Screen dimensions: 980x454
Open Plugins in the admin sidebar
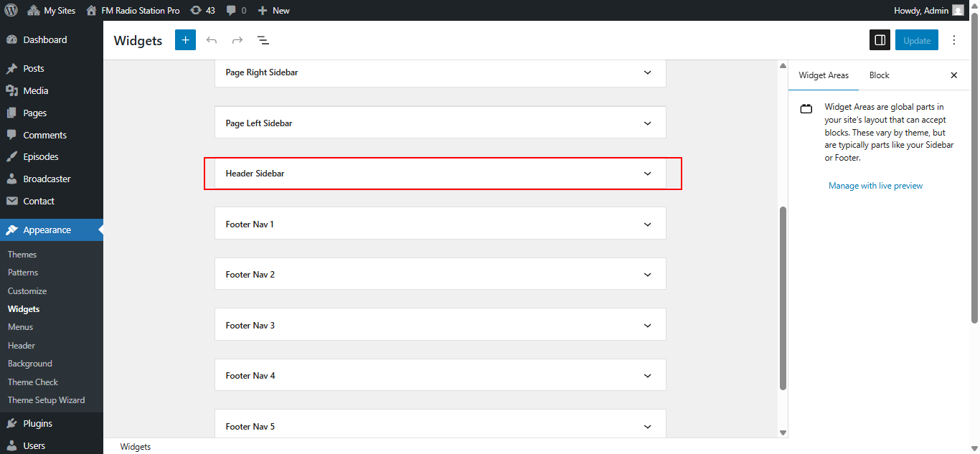[x=37, y=423]
